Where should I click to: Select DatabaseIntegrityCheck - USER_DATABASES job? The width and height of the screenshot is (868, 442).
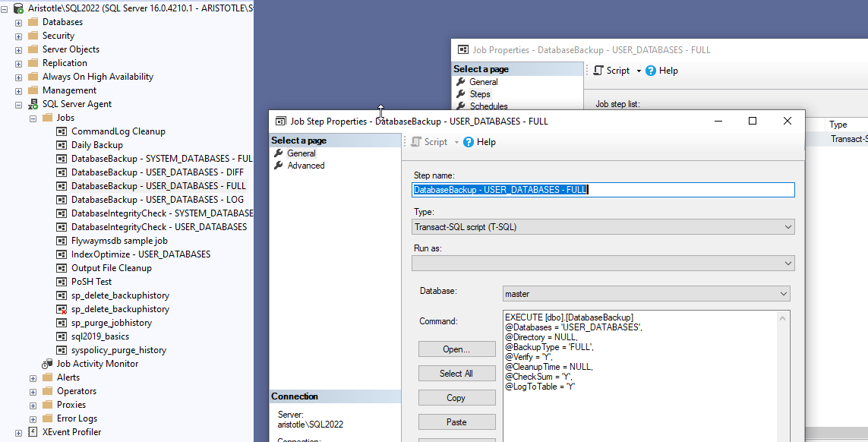point(159,227)
